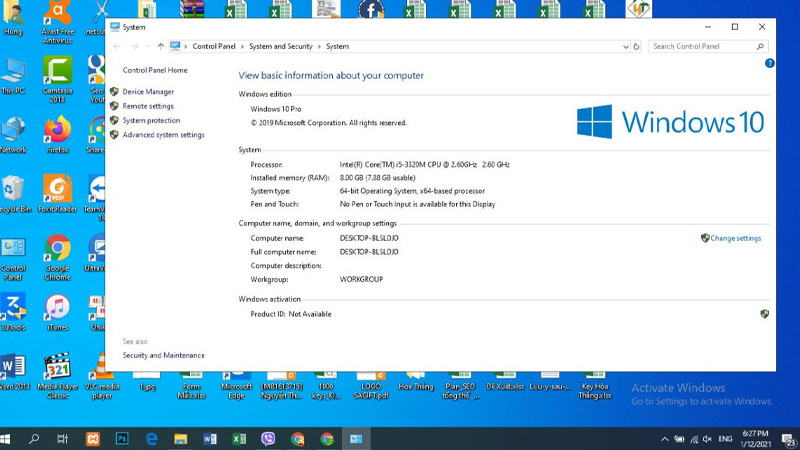Select Foxit Reader desktop icon
This screenshot has height=450, width=800.
(x=57, y=193)
